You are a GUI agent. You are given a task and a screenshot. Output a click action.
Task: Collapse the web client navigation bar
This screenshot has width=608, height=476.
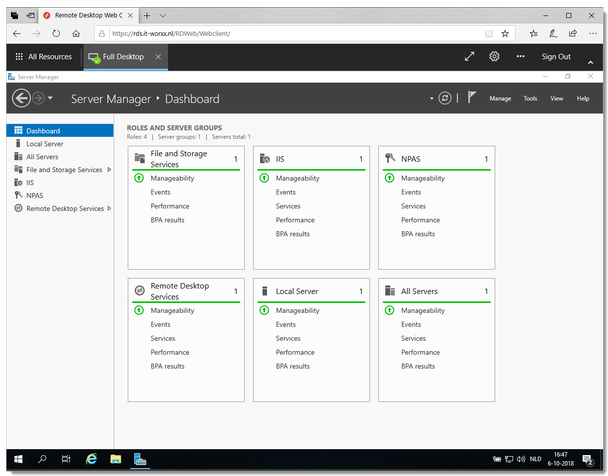(x=590, y=62)
